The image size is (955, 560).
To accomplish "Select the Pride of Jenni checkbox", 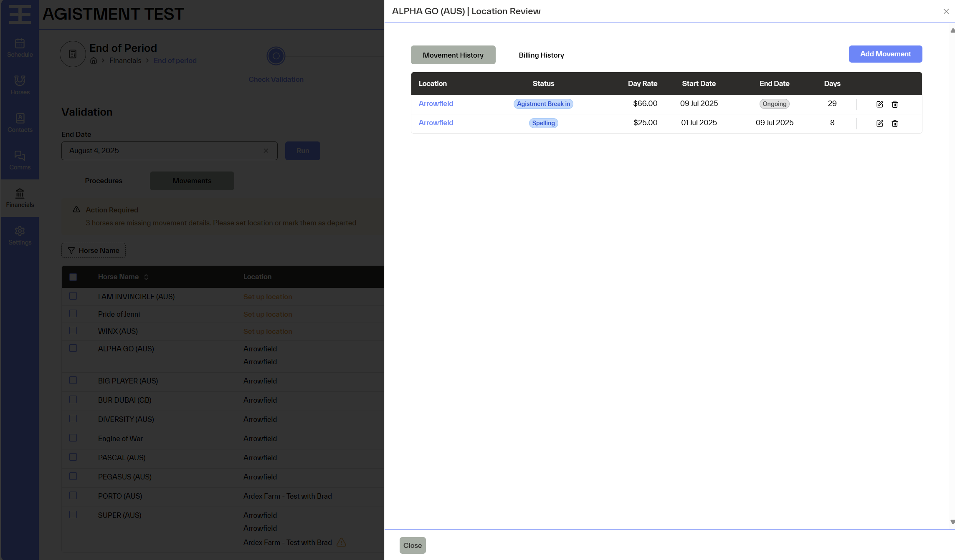I will pos(73,314).
